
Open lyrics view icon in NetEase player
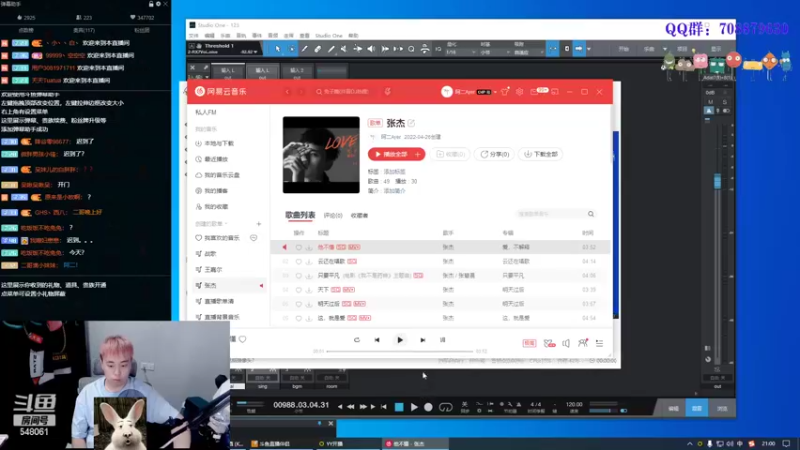[x=442, y=340]
